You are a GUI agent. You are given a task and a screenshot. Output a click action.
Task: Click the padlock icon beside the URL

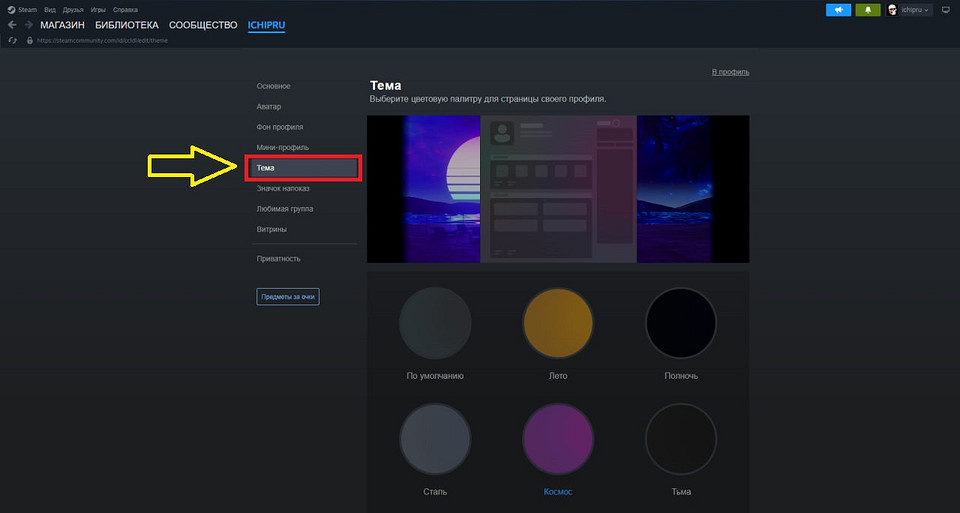click(30, 40)
